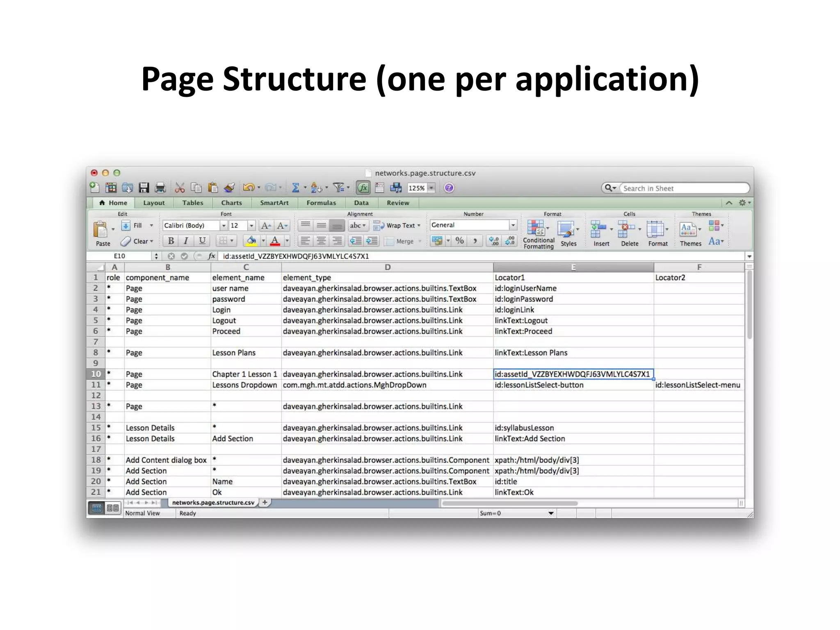This screenshot has height=630, width=840.
Task: Switch to Page Layout view button
Action: click(113, 508)
